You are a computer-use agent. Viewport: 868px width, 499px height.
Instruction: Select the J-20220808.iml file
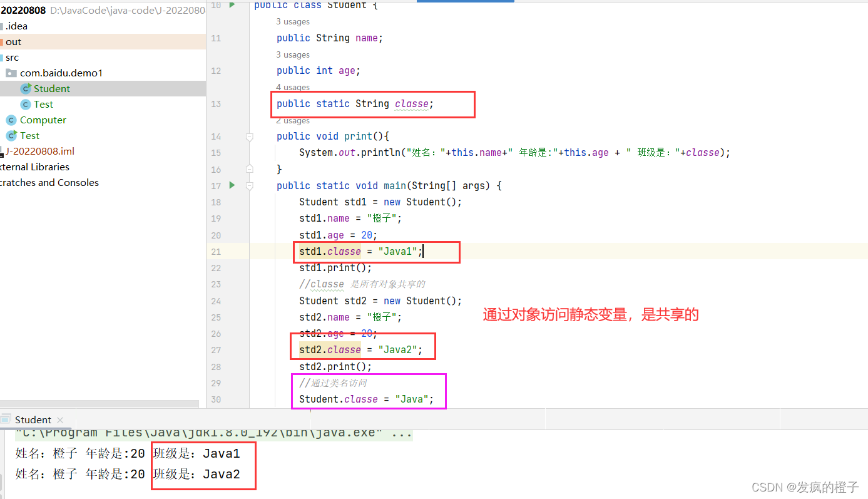pos(40,152)
